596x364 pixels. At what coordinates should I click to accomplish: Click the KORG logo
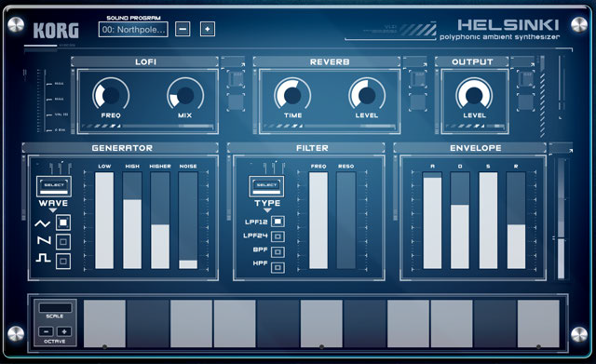(x=56, y=30)
